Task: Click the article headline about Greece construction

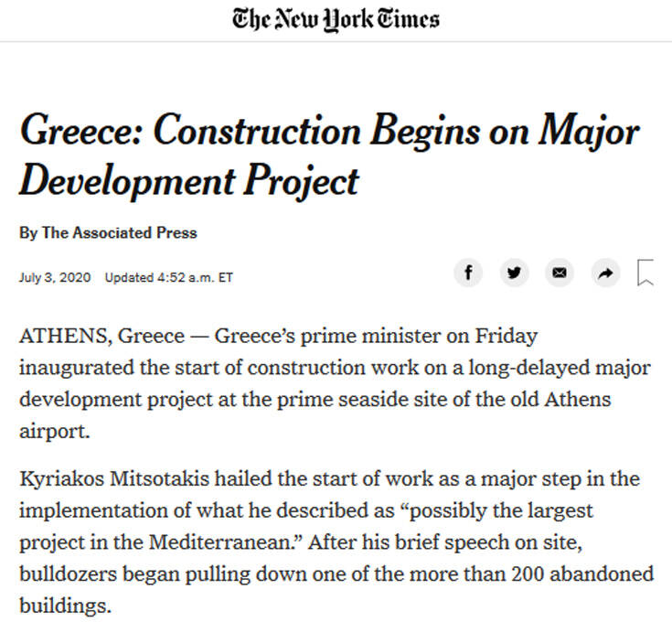Action: (x=329, y=155)
